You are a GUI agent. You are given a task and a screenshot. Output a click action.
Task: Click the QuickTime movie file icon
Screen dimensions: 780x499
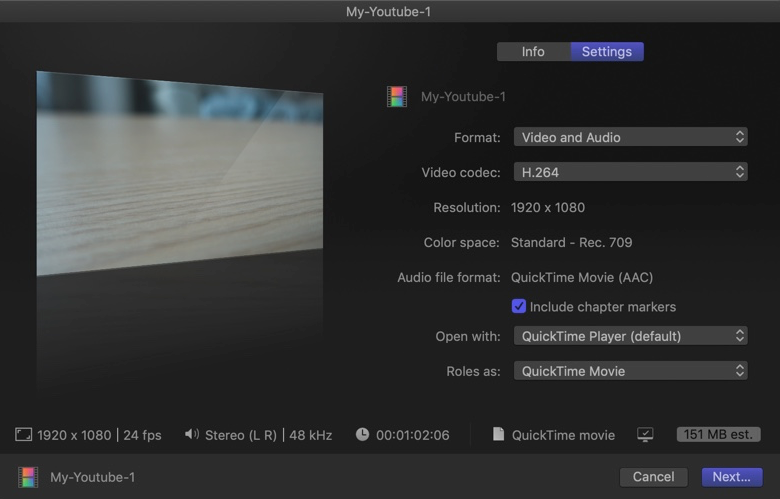(498, 434)
